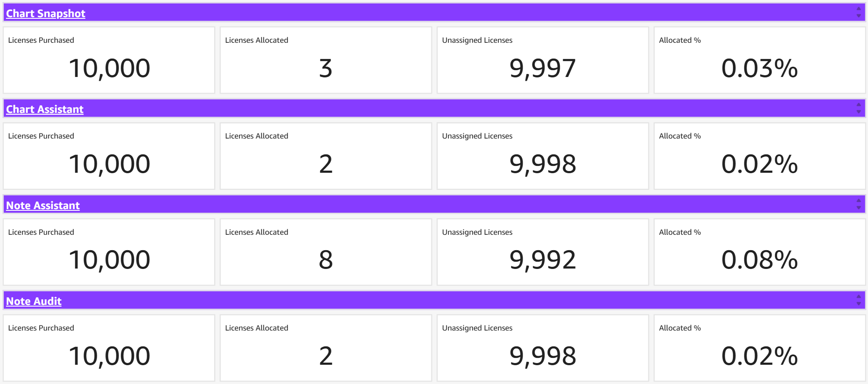
Task: Open the Chart Snapshot link
Action: click(x=45, y=13)
